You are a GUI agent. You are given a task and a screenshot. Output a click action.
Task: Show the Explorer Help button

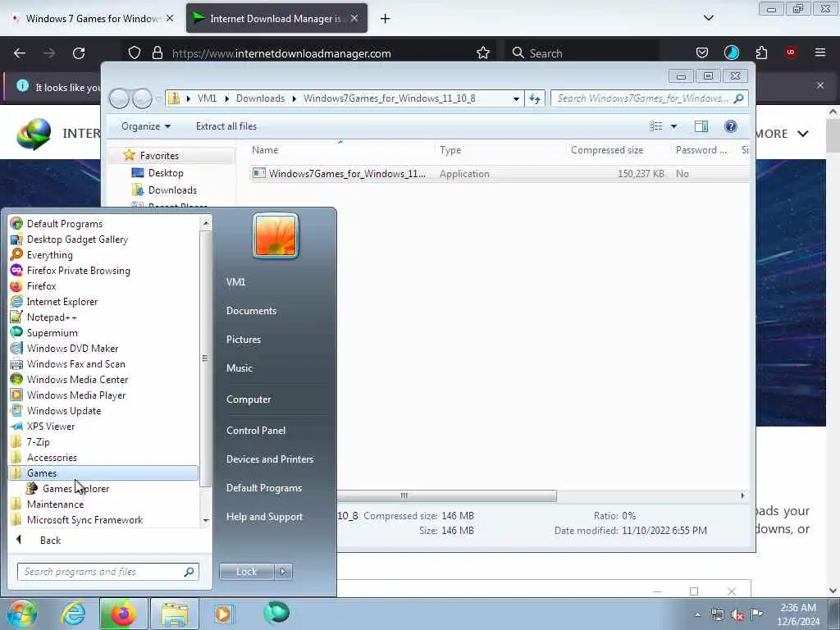click(x=731, y=126)
